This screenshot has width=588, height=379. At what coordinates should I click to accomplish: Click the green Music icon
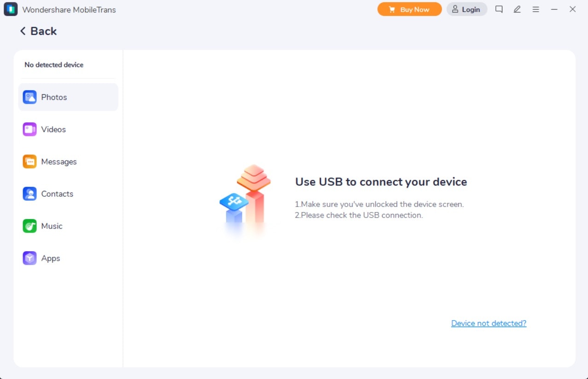point(29,226)
